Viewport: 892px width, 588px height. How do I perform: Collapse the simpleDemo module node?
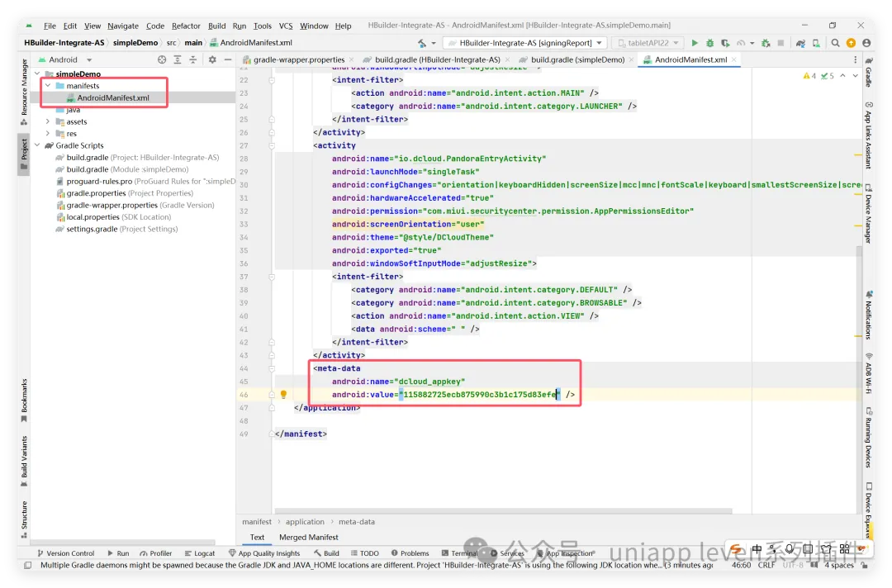point(37,74)
